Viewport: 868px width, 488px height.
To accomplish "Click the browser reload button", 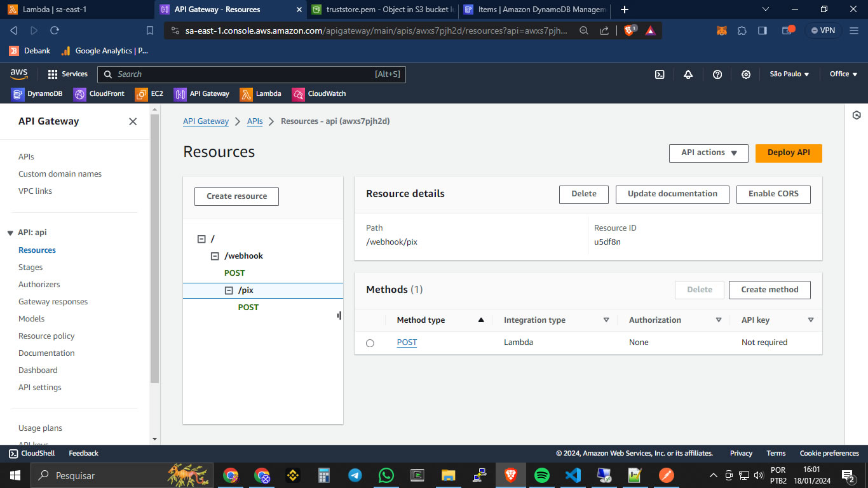I will [55, 30].
